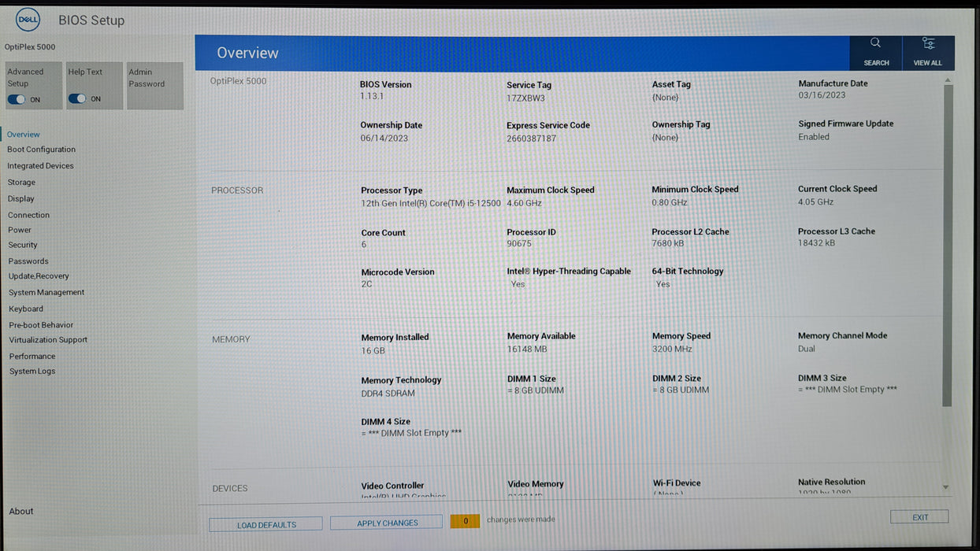Click Processor L3 Cache 18432 kB
This screenshot has height=551, width=980.
tap(817, 243)
